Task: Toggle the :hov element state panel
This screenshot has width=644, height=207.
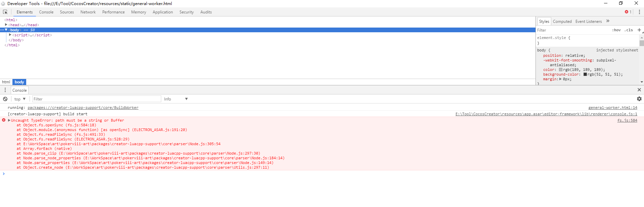Action: tap(616, 30)
